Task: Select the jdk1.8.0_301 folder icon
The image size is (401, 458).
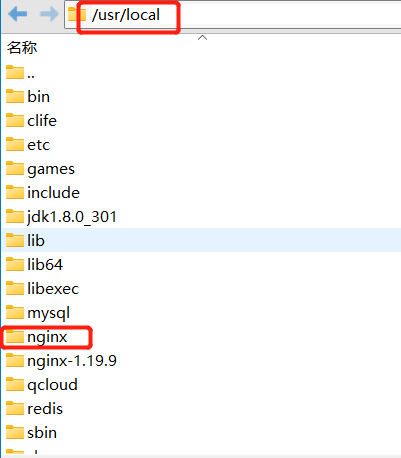Action: (x=15, y=216)
